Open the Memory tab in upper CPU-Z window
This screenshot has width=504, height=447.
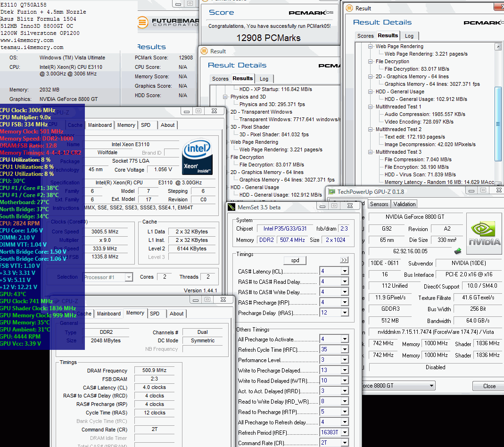[126, 125]
